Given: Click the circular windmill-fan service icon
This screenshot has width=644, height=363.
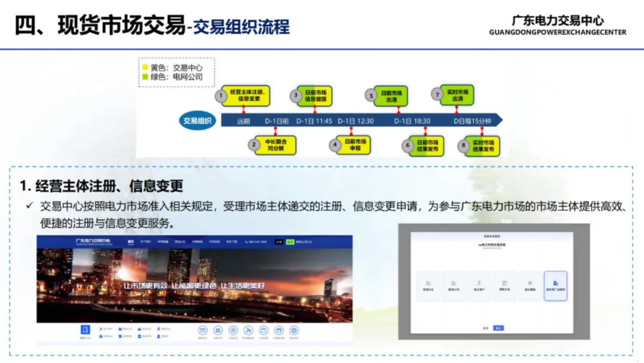Looking at the screenshot, I should click(248, 330).
